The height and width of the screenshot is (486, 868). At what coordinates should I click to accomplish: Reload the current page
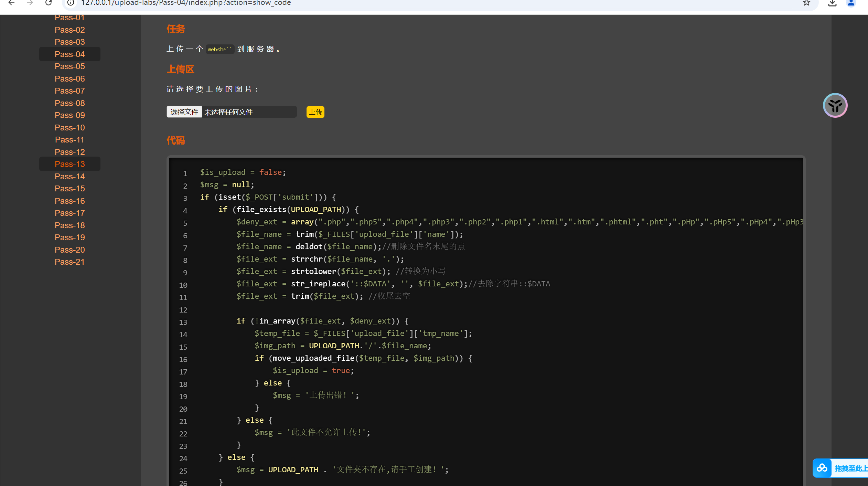49,3
